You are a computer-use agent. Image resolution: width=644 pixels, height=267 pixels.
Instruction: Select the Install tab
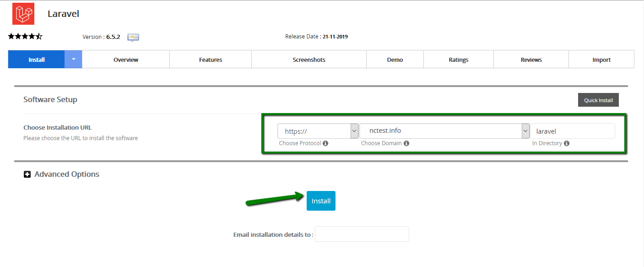(x=37, y=59)
